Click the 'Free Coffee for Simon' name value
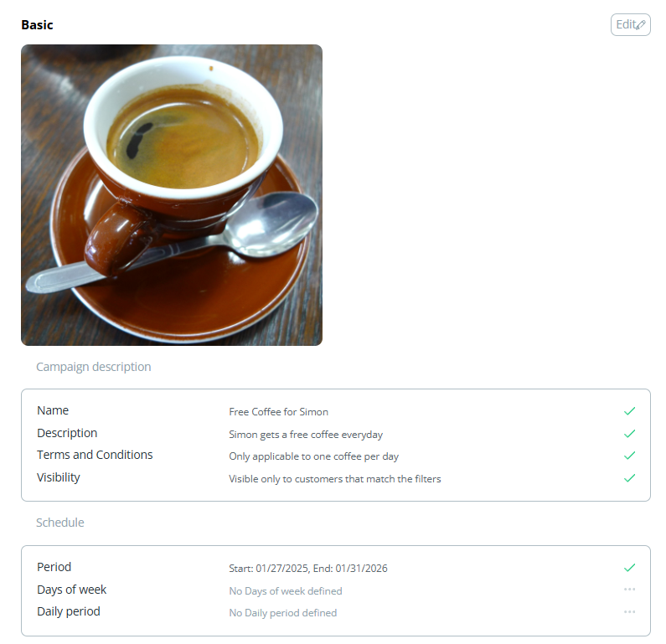666x644 pixels. click(279, 412)
